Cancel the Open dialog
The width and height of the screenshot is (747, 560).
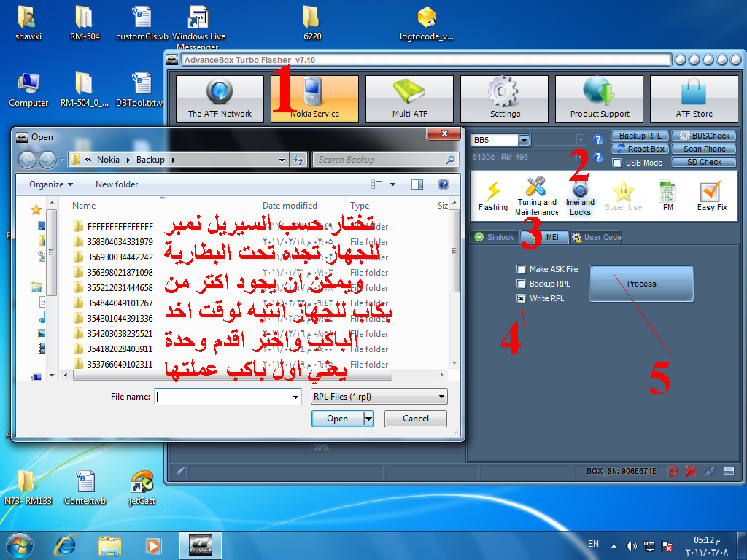(415, 419)
